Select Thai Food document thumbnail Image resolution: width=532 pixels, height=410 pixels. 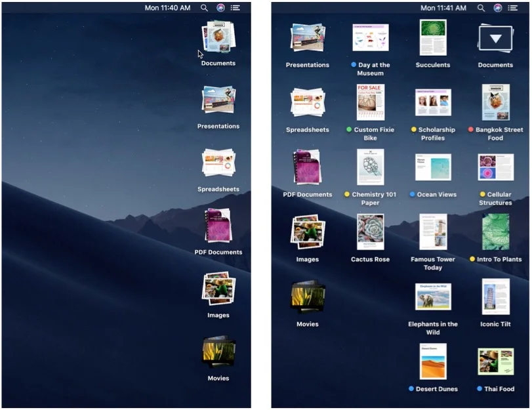click(496, 361)
